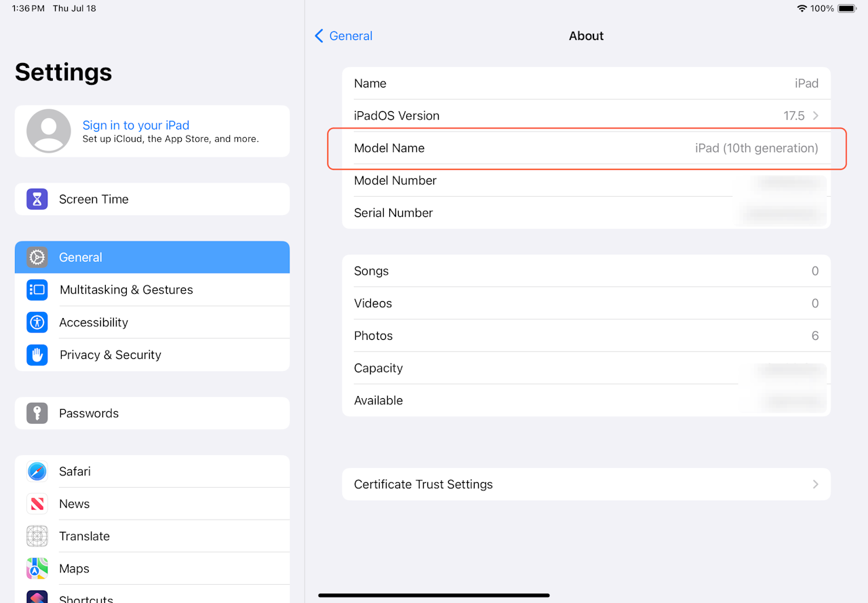Tap the Maps app icon
The image size is (868, 603).
[x=37, y=568]
